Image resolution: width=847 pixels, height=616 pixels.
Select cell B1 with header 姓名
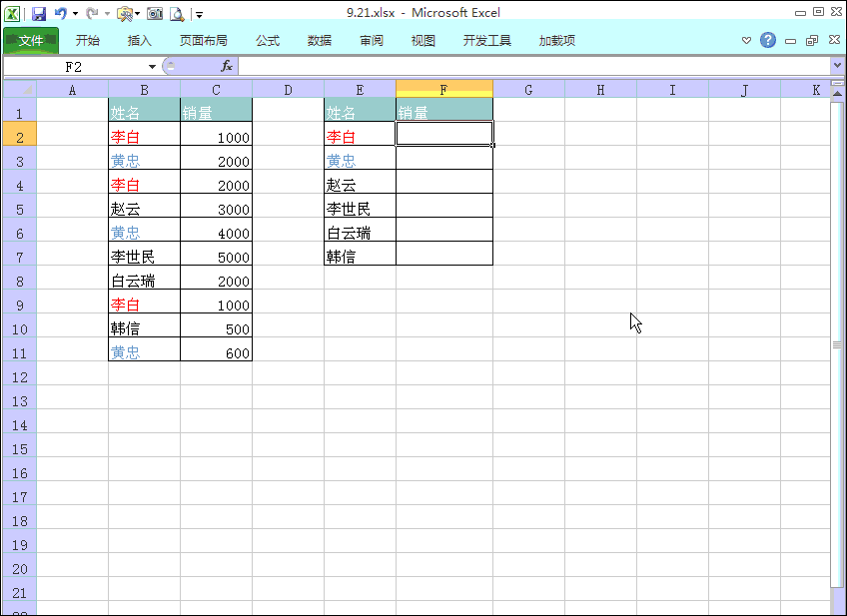pos(144,110)
